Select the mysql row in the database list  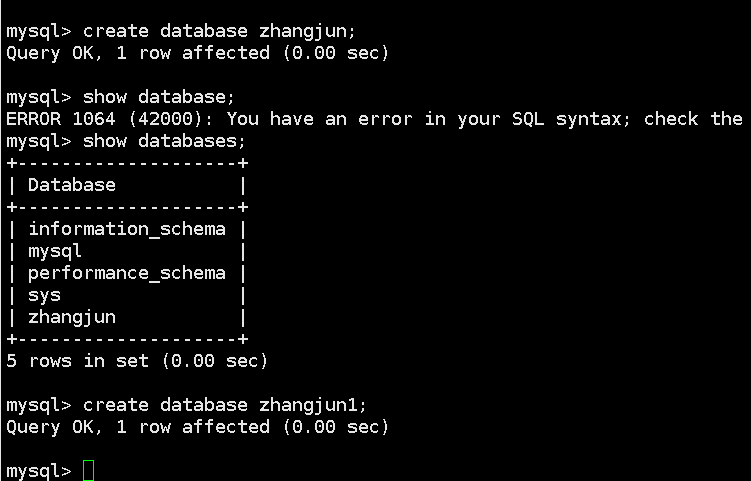pos(55,251)
